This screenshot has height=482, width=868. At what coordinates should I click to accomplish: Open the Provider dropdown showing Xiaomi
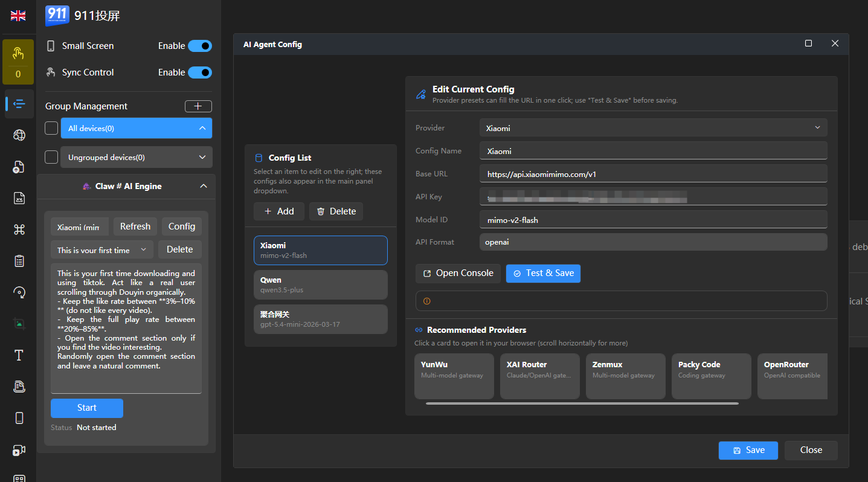[654, 127]
